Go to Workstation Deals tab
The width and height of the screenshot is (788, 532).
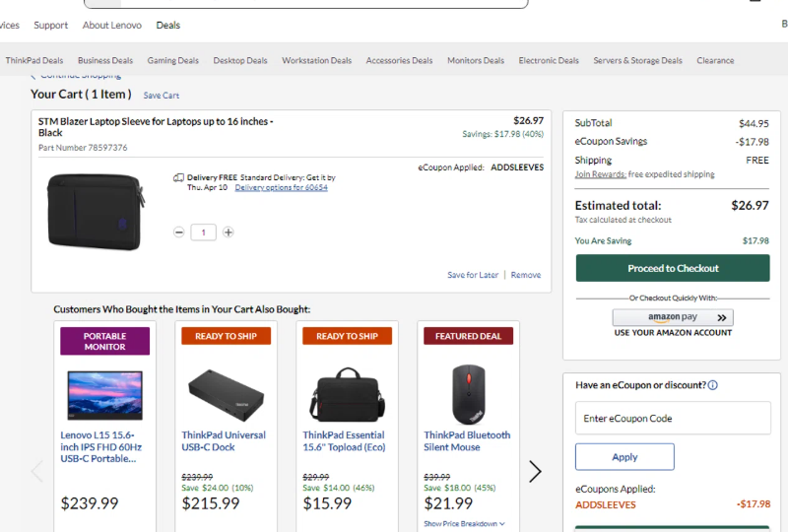(316, 60)
